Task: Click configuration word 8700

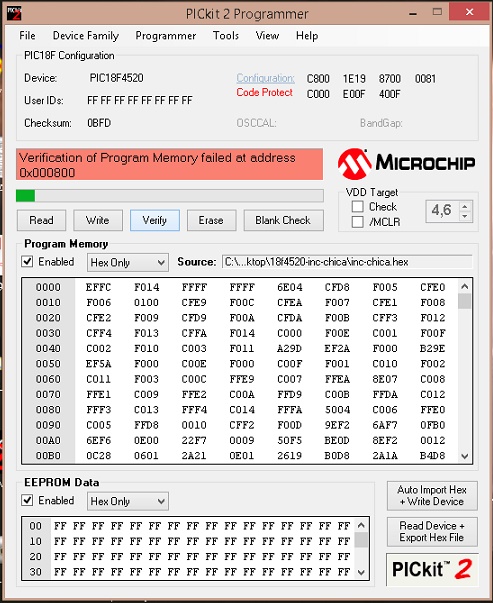Action: coord(390,79)
